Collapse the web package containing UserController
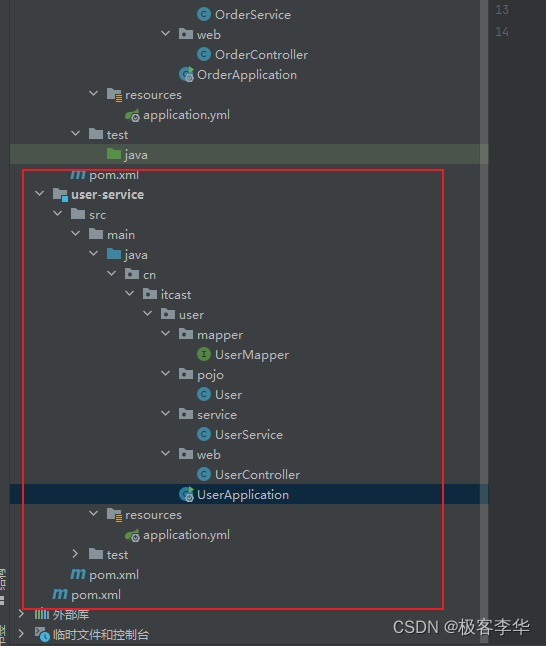This screenshot has width=546, height=646. [x=166, y=453]
